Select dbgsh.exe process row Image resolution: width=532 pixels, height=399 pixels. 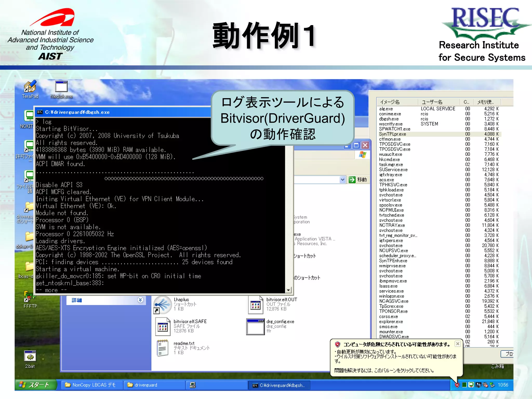click(x=439, y=119)
